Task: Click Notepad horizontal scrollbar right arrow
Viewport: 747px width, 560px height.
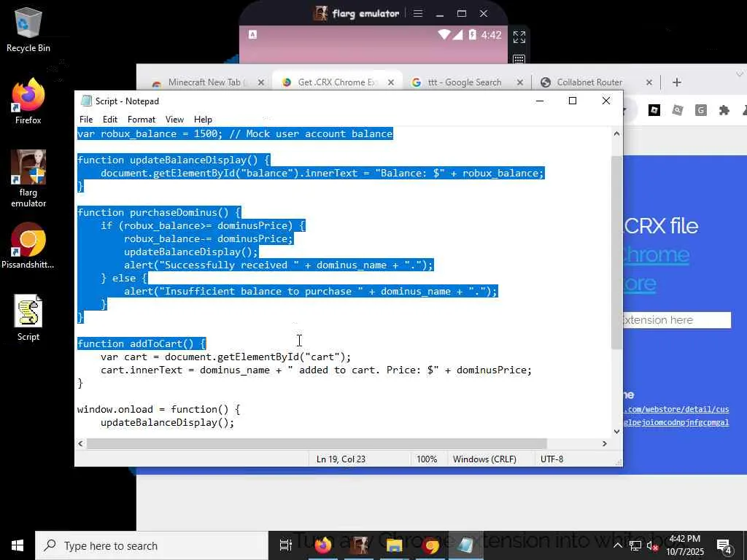Action: 605,443
